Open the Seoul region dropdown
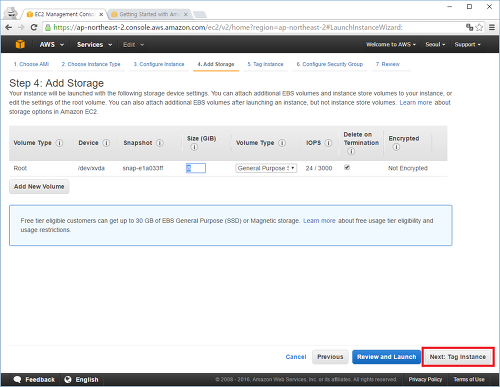 (435, 44)
